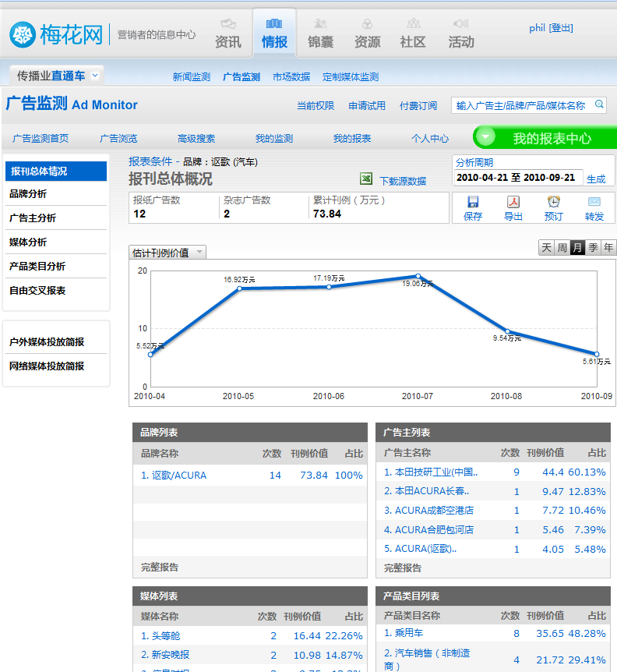Expand 我的报表中心 green arrow
Image resolution: width=617 pixels, height=672 pixels.
[485, 137]
